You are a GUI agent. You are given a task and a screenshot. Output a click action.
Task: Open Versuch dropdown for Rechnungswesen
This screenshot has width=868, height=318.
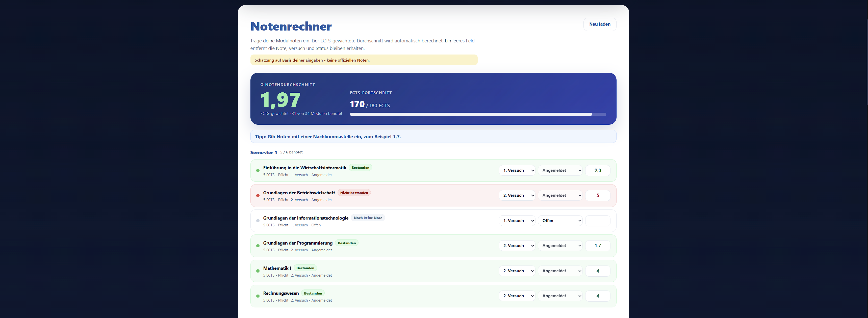[517, 296]
